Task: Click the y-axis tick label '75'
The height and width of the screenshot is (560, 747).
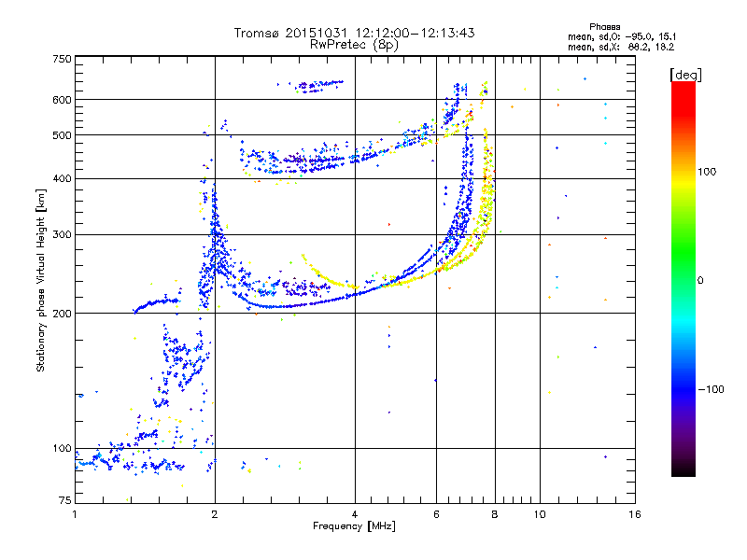Action: pyautogui.click(x=65, y=500)
